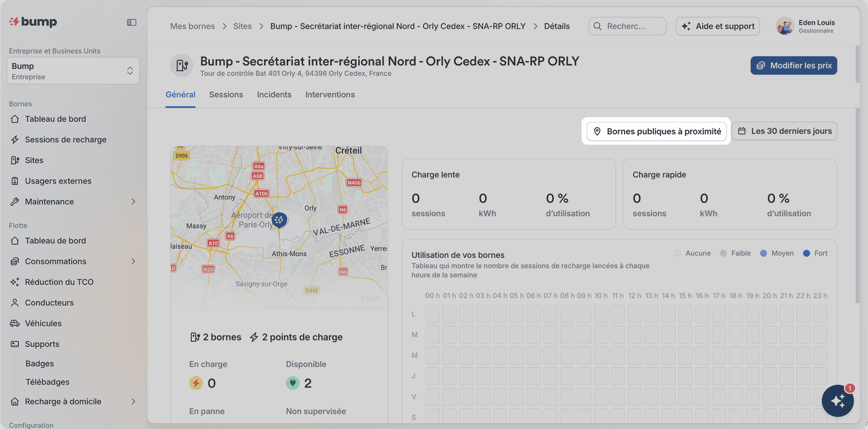
Task: Click Eden Louis user avatar
Action: tap(785, 26)
